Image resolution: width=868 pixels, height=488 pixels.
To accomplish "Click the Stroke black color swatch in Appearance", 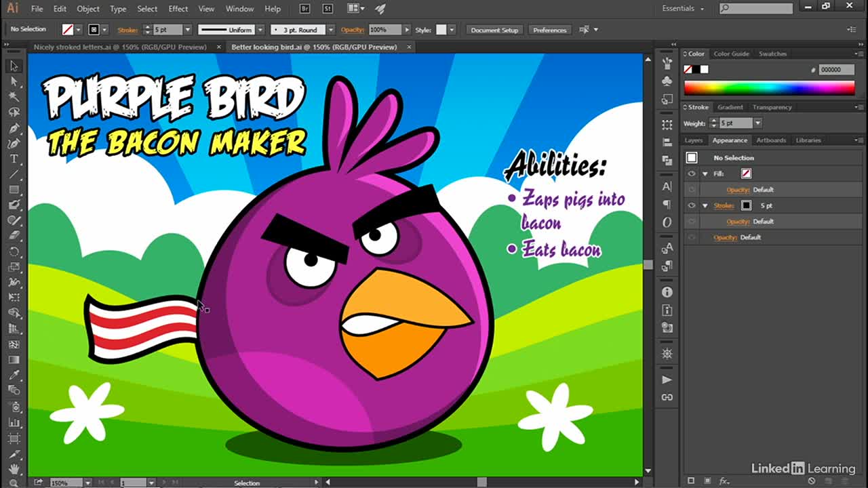I will (x=746, y=205).
